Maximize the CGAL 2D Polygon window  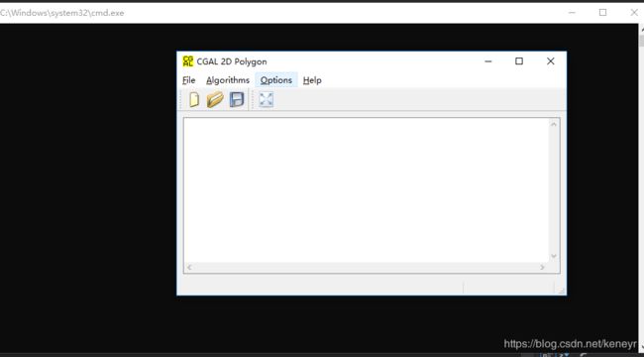pyautogui.click(x=519, y=61)
